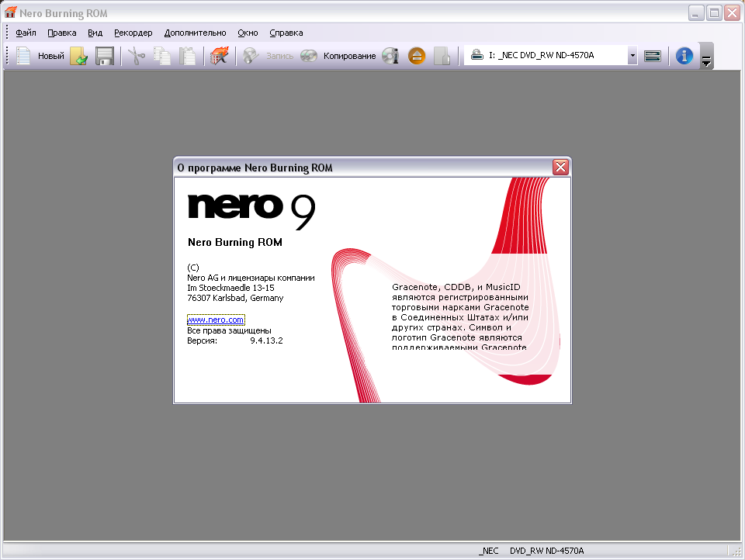The width and height of the screenshot is (745, 560).
Task: Click the '76307 Karlsbad, Germany' address line
Action: [x=235, y=298]
